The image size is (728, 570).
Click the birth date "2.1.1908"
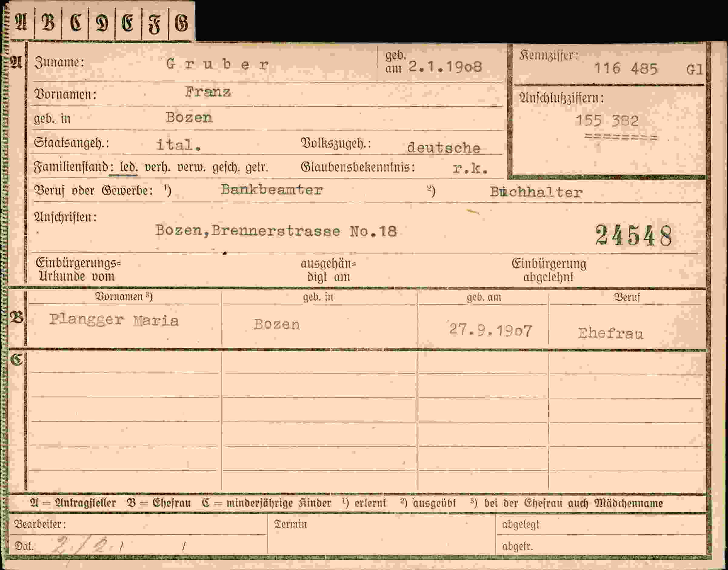coord(446,67)
